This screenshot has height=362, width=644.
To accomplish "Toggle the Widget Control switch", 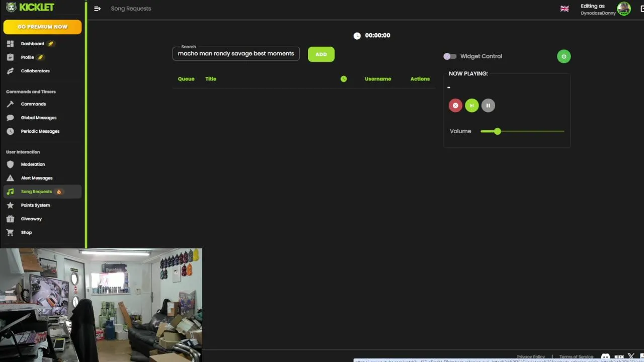I will tap(450, 56).
